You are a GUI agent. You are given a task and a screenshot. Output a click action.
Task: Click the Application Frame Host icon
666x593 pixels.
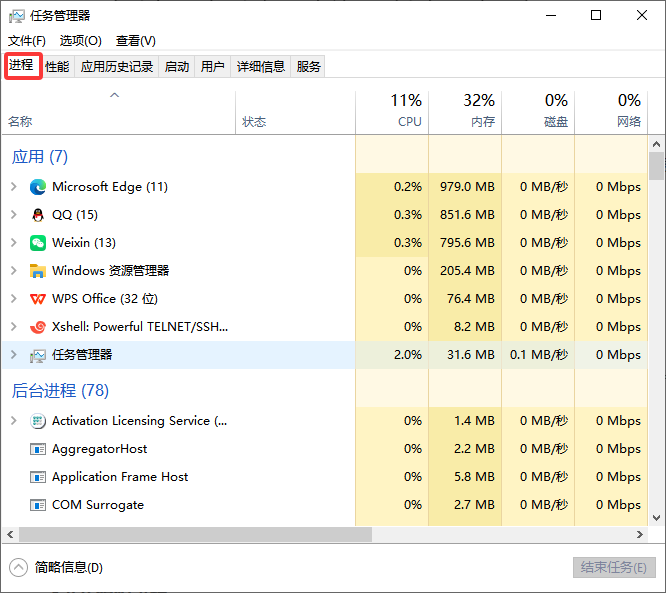(x=38, y=477)
